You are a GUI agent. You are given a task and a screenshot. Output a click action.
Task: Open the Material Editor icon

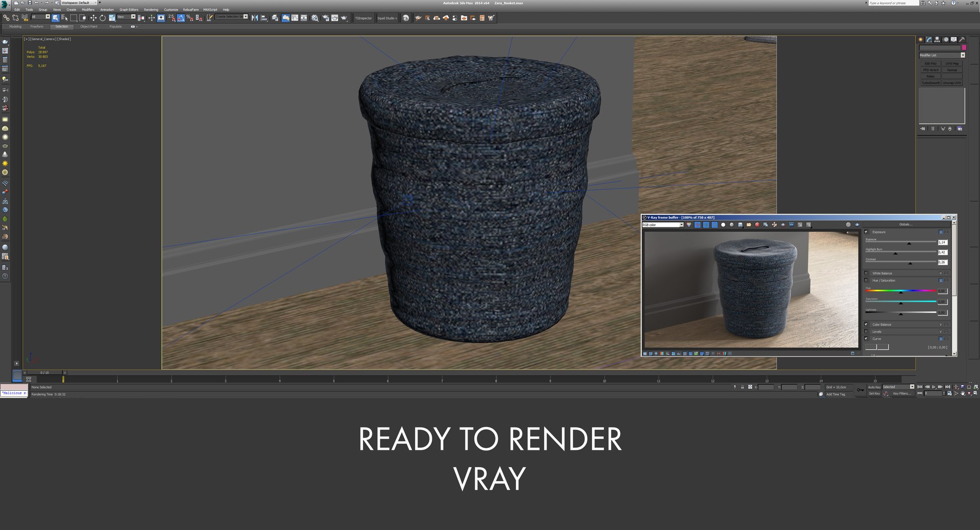(314, 18)
